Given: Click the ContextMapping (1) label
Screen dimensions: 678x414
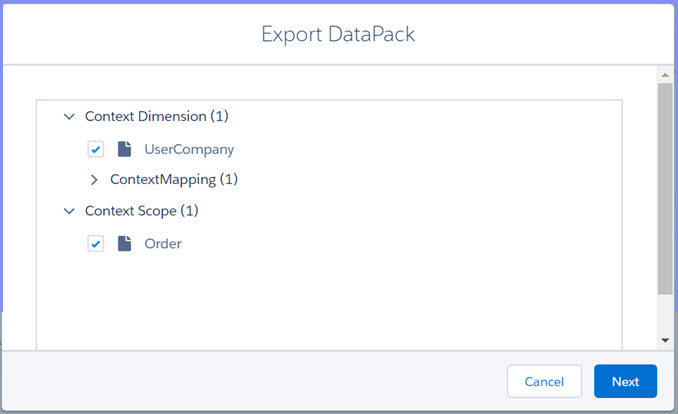Looking at the screenshot, I should tap(174, 179).
